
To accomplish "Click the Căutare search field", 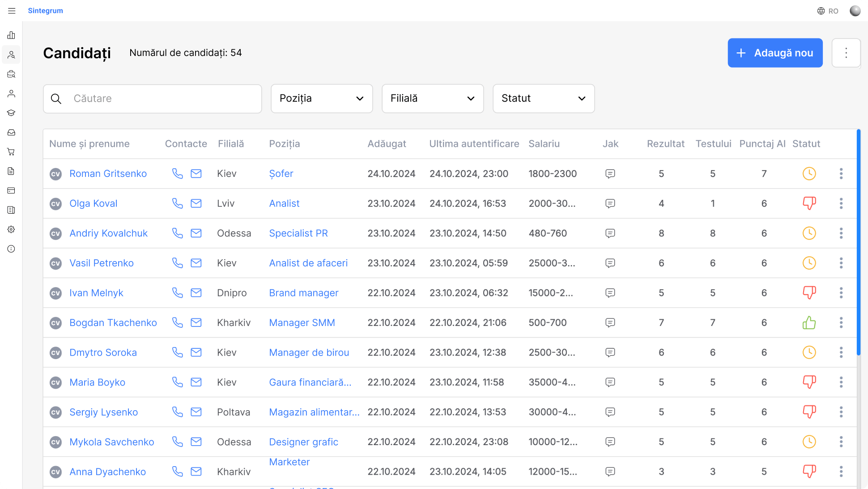I will 152,99.
